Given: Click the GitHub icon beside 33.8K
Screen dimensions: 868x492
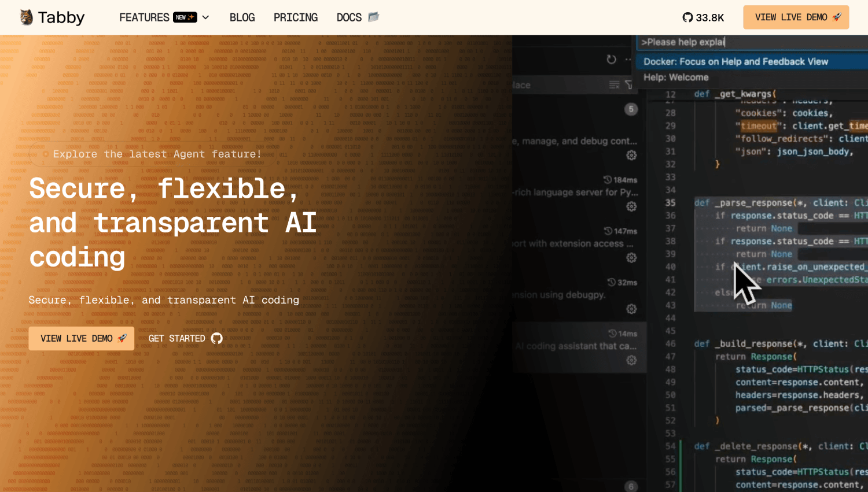Looking at the screenshot, I should (x=687, y=17).
